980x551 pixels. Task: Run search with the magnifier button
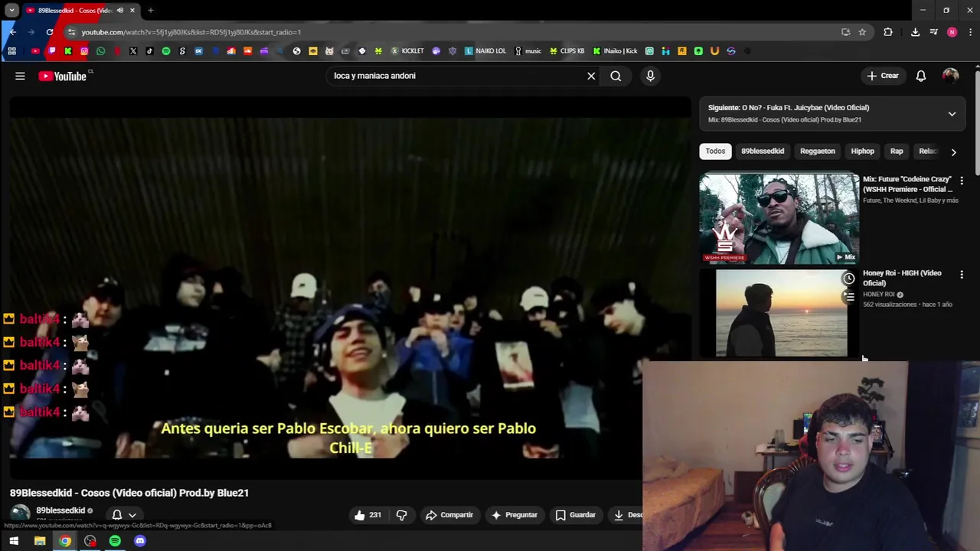616,76
